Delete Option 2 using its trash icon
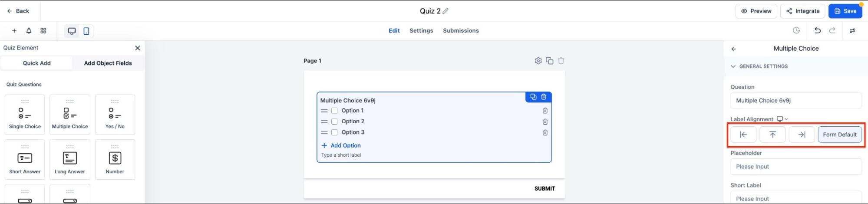The width and height of the screenshot is (868, 204). click(x=545, y=122)
